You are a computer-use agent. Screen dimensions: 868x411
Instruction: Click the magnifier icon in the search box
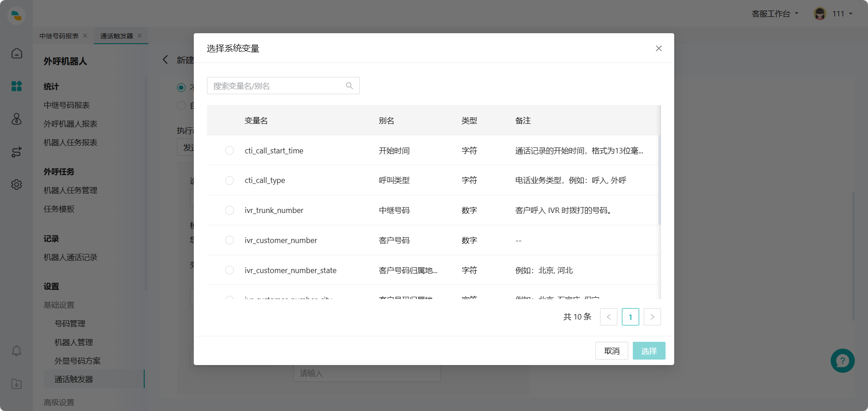[x=348, y=86]
